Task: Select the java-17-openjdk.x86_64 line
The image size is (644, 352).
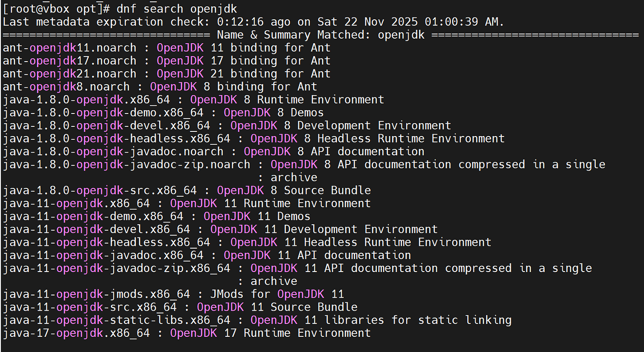Action: [187, 333]
